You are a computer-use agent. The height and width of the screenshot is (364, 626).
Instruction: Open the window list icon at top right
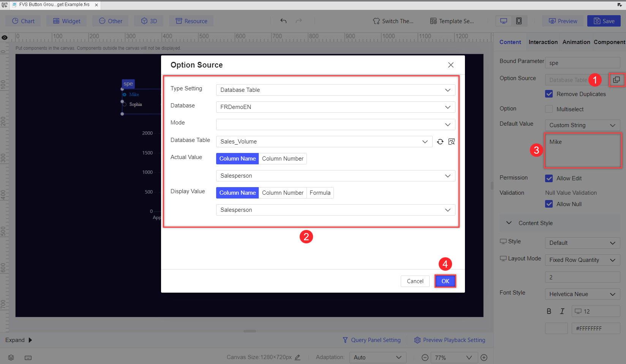(x=620, y=5)
